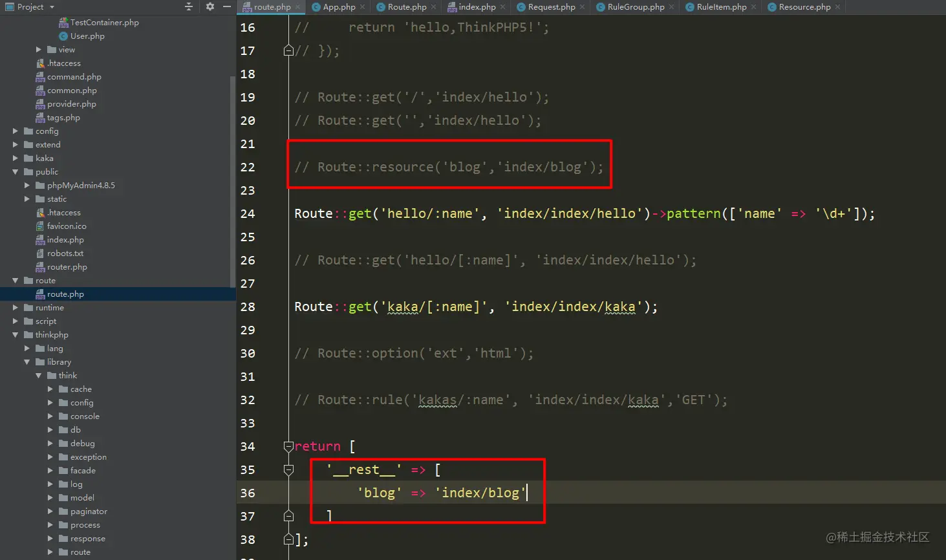This screenshot has width=946, height=560.
Task: Switch to the RuleGroup.php editor tab
Action: 636,7
